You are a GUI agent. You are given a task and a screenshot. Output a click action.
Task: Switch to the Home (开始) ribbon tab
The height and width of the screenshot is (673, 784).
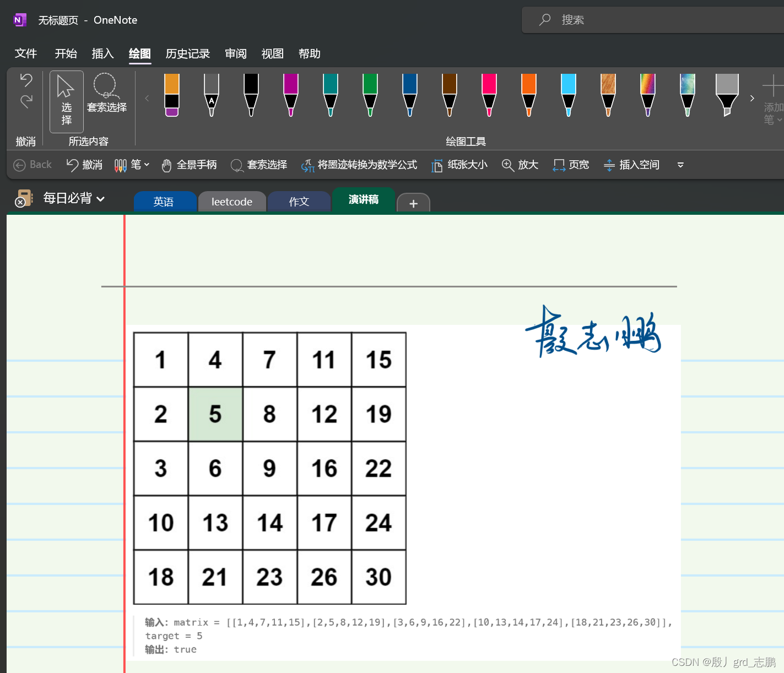pos(66,53)
